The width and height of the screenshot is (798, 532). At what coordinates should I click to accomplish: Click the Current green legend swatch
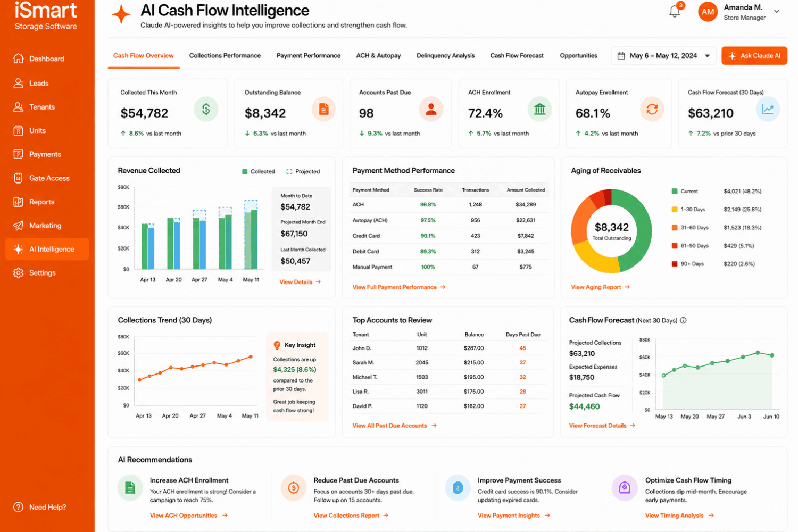(x=675, y=192)
